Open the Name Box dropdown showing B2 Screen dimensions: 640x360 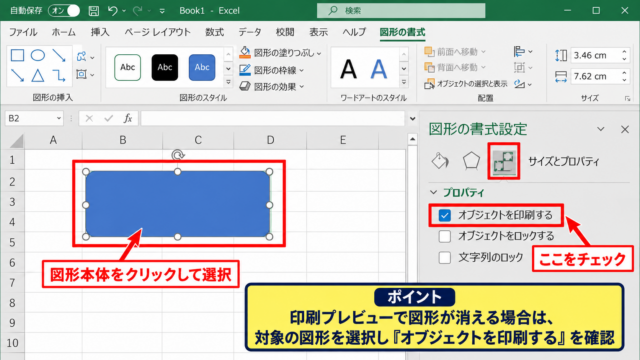pos(59,118)
